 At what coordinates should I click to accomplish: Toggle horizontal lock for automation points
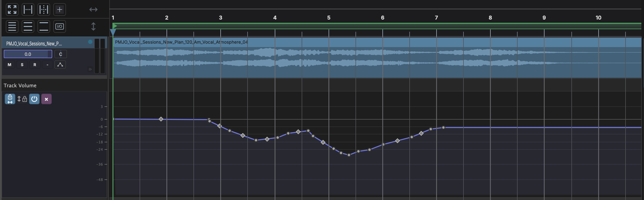10,99
